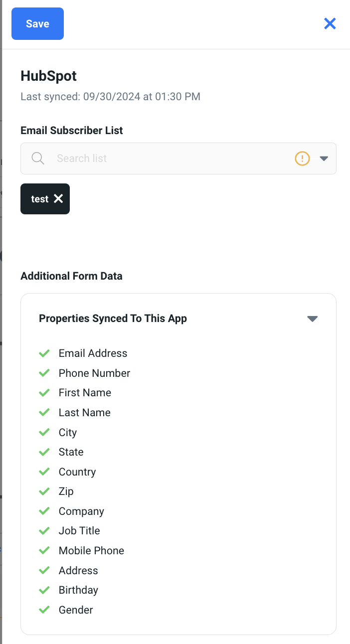This screenshot has width=350, height=644.
Task: Click the Company checkmark icon
Action: pyautogui.click(x=44, y=511)
